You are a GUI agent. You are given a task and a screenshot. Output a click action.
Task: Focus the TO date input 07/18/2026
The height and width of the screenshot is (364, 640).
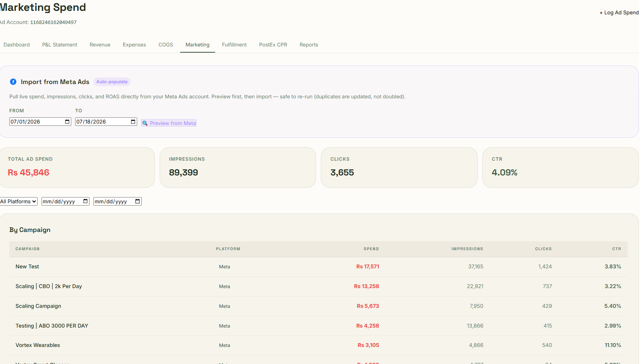pyautogui.click(x=106, y=122)
